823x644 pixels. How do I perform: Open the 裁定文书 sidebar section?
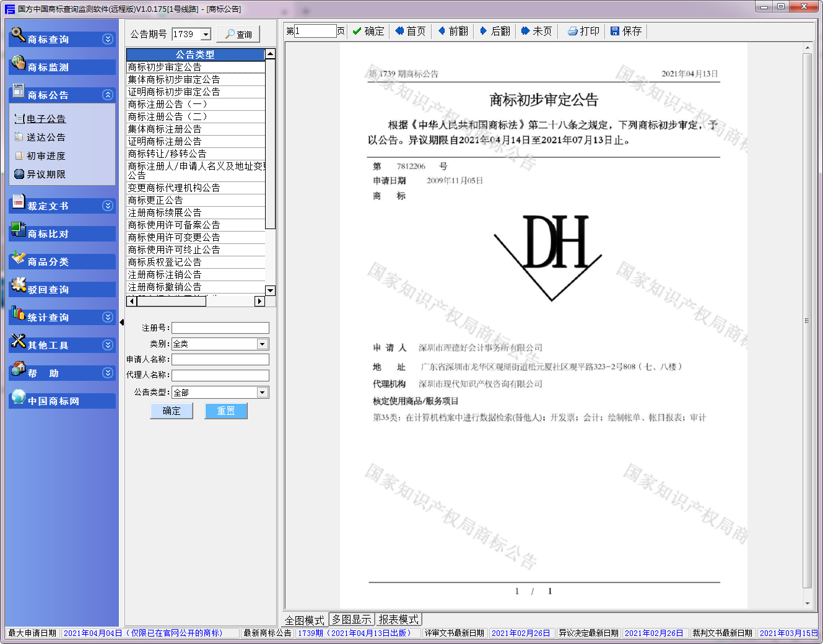pyautogui.click(x=48, y=206)
